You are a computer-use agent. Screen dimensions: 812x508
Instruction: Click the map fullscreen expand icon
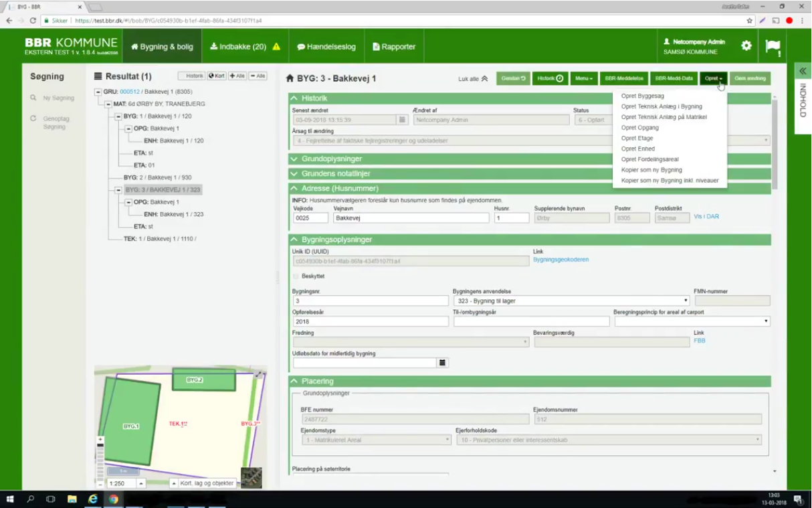pos(258,374)
